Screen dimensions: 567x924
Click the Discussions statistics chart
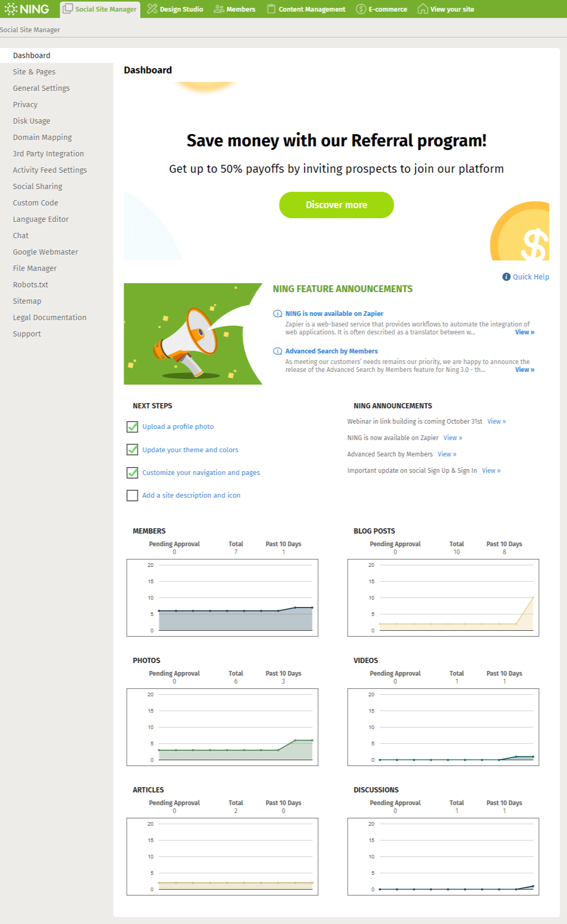[x=443, y=857]
